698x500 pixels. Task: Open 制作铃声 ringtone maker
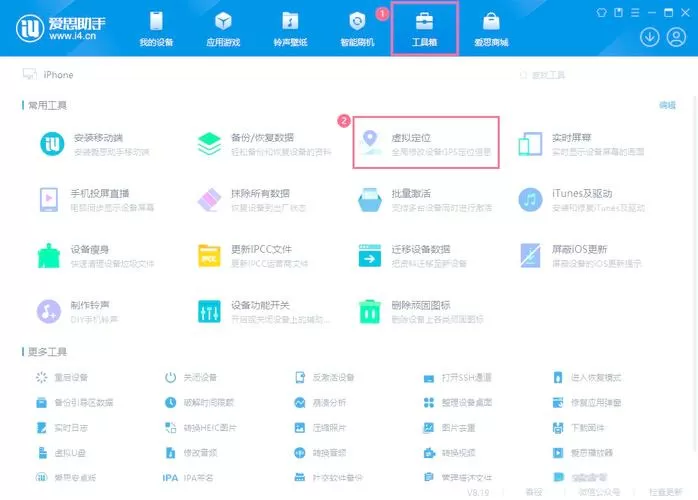tap(77, 311)
